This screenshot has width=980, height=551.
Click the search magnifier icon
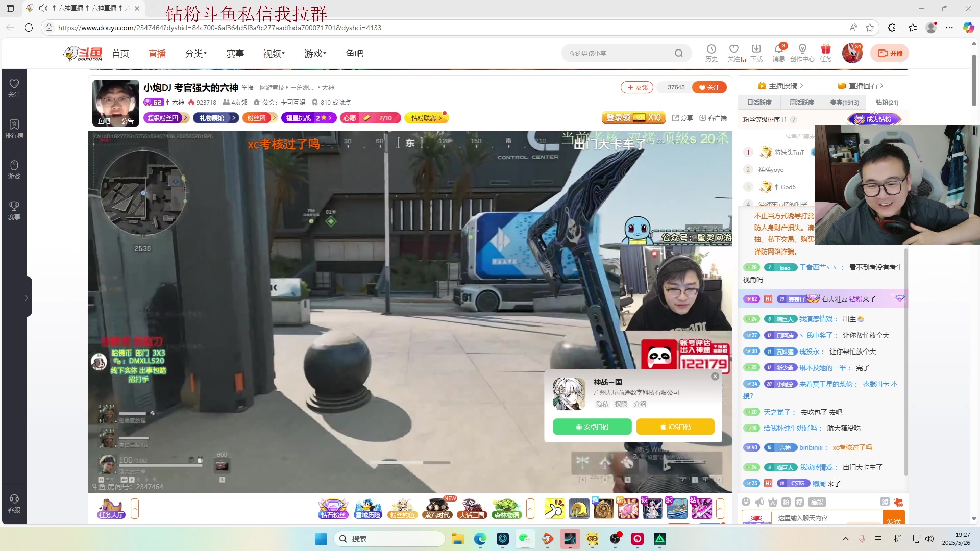pyautogui.click(x=678, y=53)
